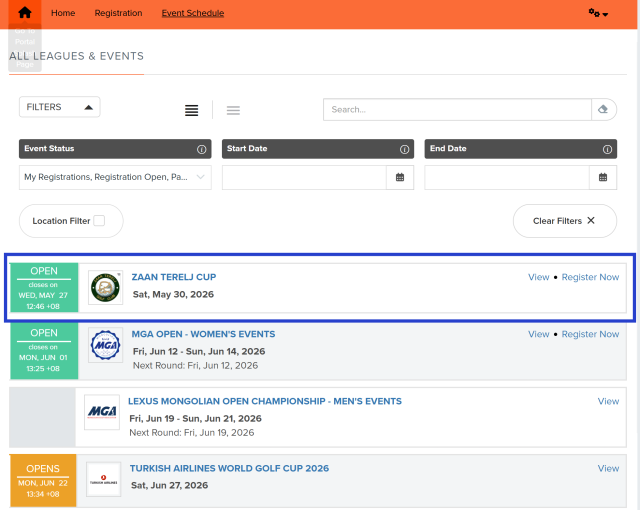Click the eraser icon beside the search box
The height and width of the screenshot is (510, 640).
[603, 109]
